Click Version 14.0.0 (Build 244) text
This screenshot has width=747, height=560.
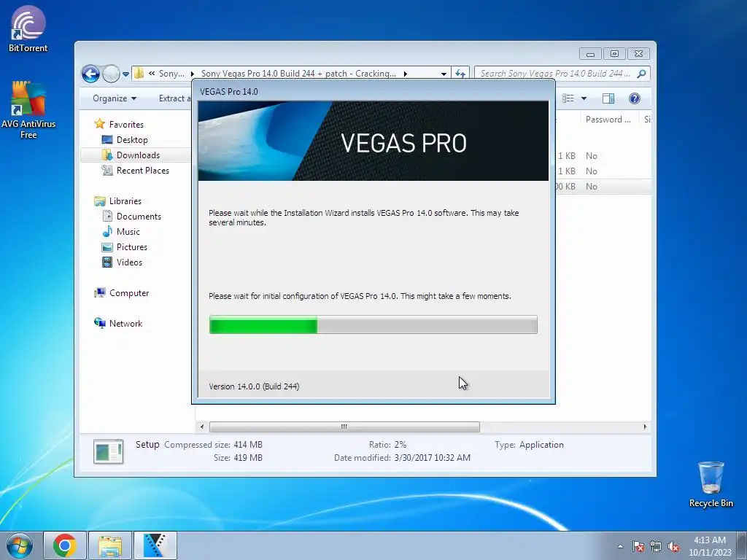[x=254, y=386]
